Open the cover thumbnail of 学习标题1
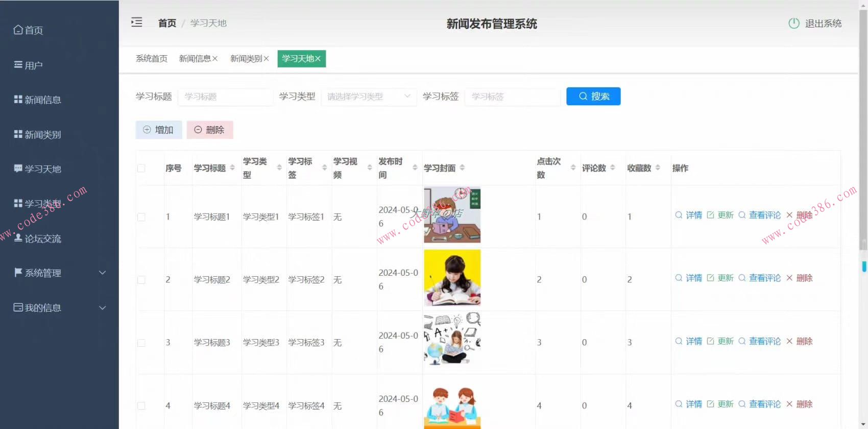Viewport: 868px width, 429px height. point(452,215)
